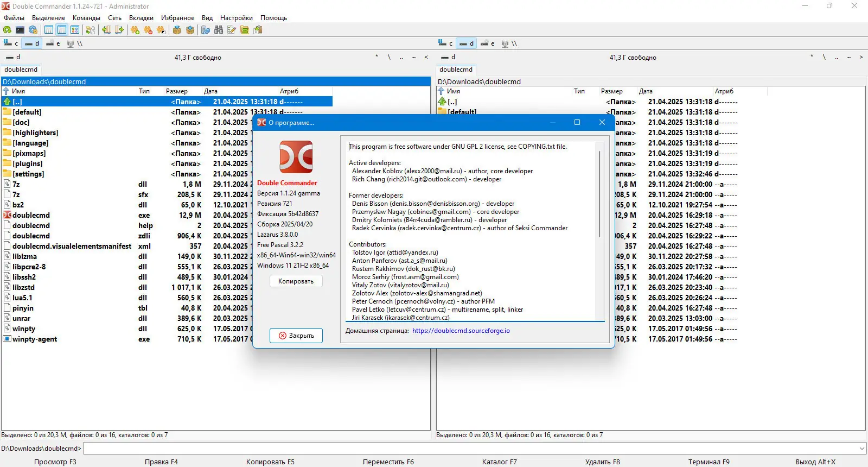Viewport: 868px width, 467px height.
Task: Click the clipboard copy names icon
Action: click(258, 30)
